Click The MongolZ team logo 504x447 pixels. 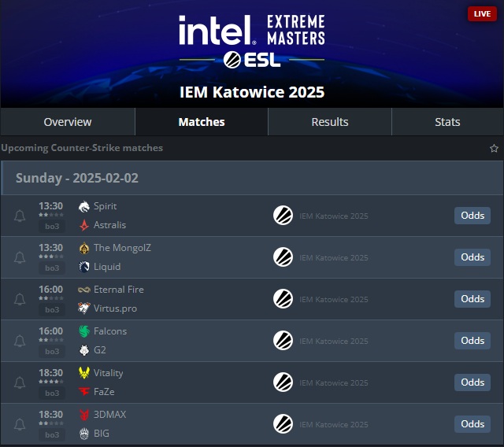pyautogui.click(x=84, y=248)
